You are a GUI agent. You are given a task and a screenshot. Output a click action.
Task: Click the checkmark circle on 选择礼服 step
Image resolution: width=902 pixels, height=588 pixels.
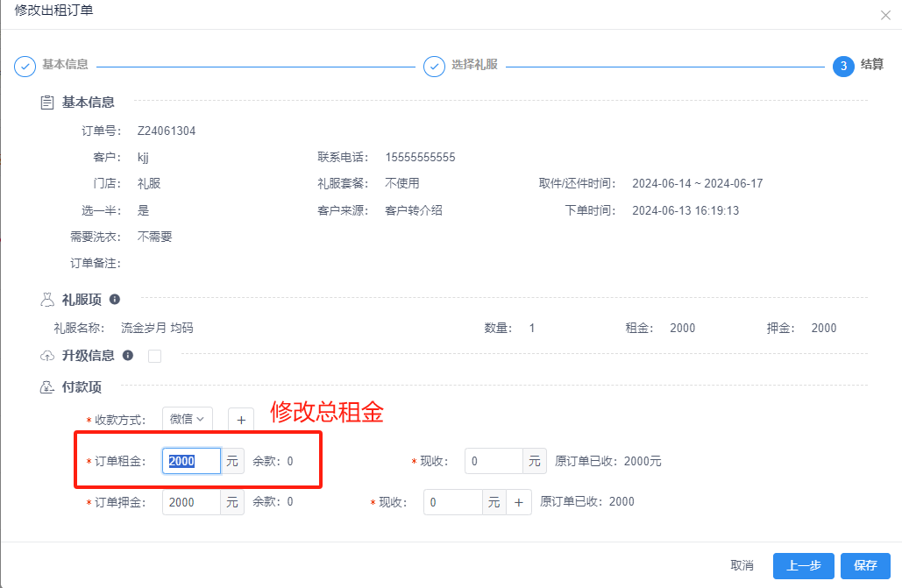(x=434, y=66)
